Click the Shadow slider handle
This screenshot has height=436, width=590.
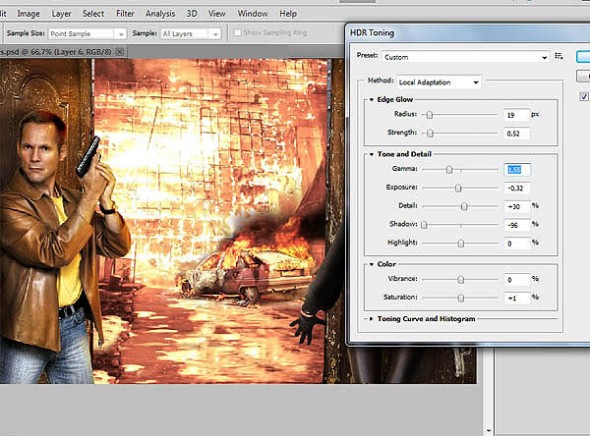click(424, 225)
